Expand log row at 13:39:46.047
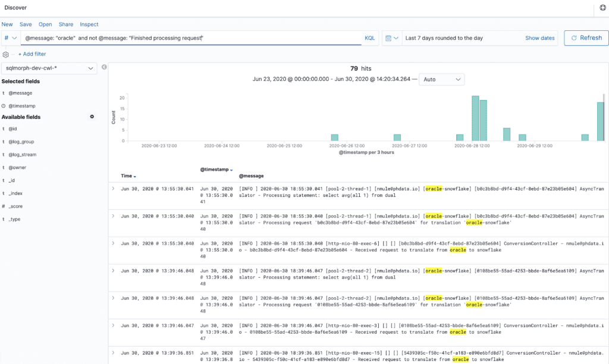Image resolution: width=609 pixels, height=364 pixels. click(113, 325)
